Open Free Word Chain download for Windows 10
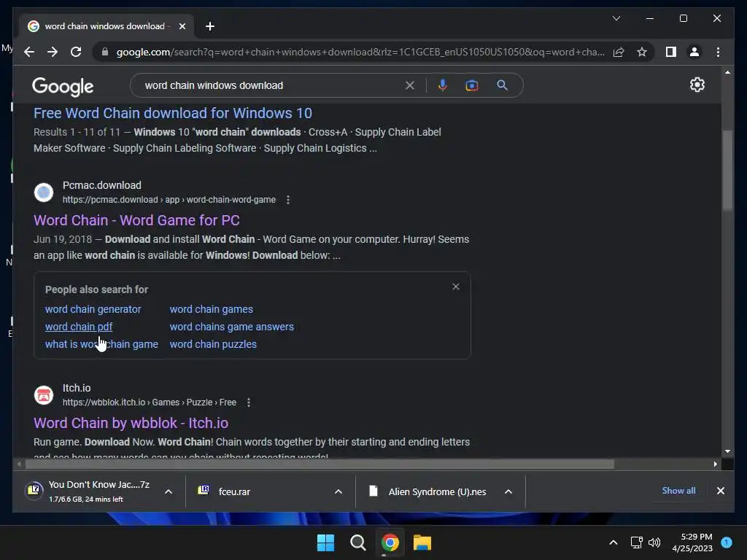The width and height of the screenshot is (747, 560). 172,113
